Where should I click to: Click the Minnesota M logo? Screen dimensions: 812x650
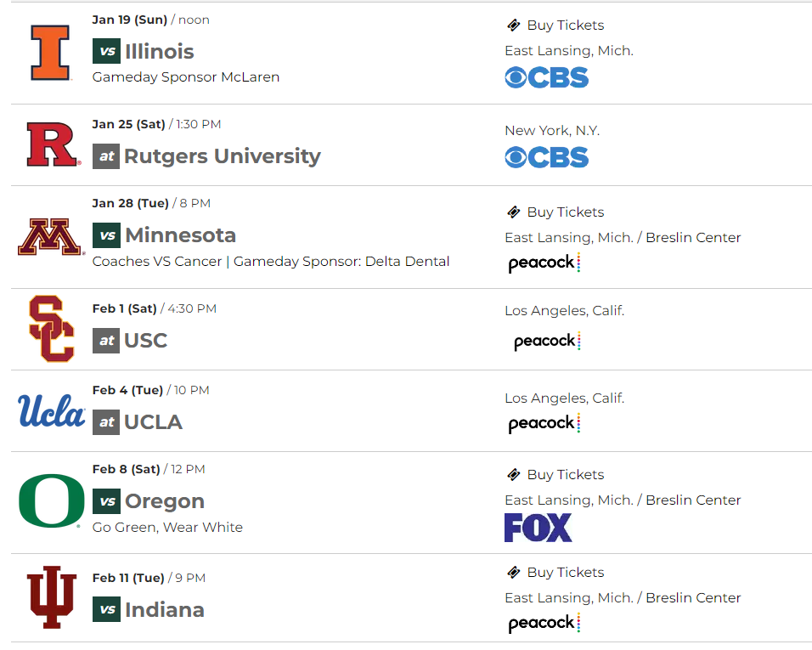(x=50, y=237)
